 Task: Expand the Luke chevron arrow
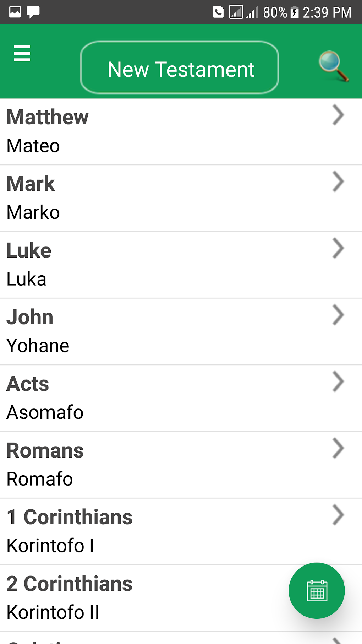click(338, 248)
